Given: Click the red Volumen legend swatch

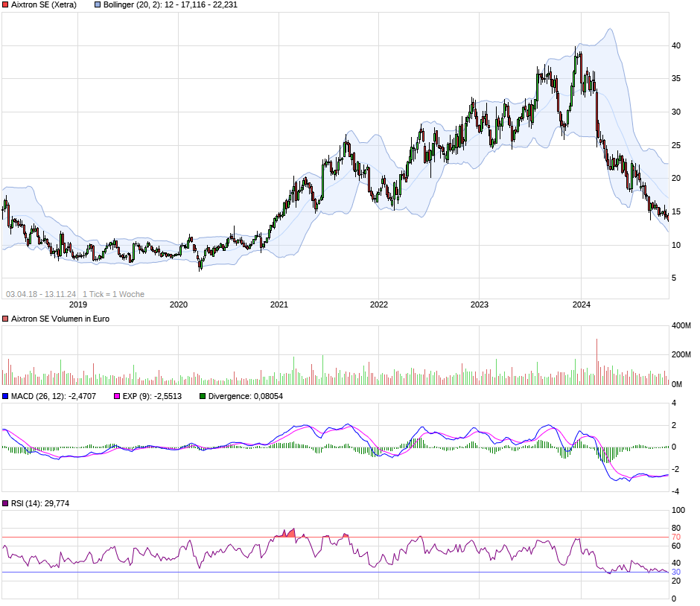Looking at the screenshot, I should coord(5,319).
